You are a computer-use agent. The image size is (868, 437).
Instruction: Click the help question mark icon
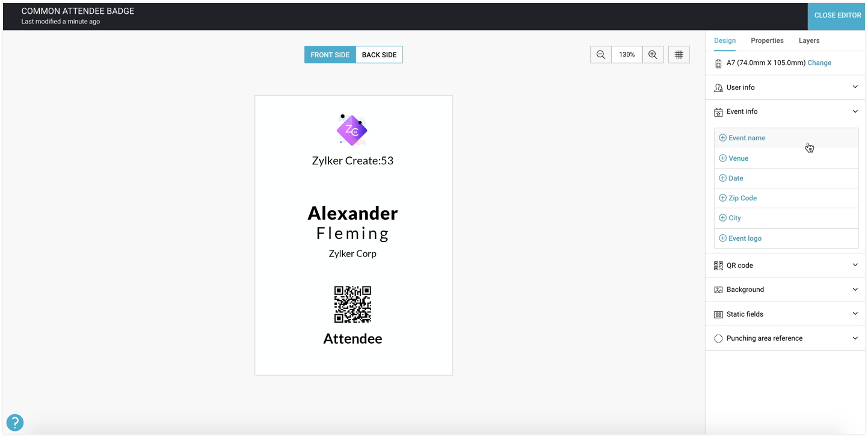click(x=14, y=423)
